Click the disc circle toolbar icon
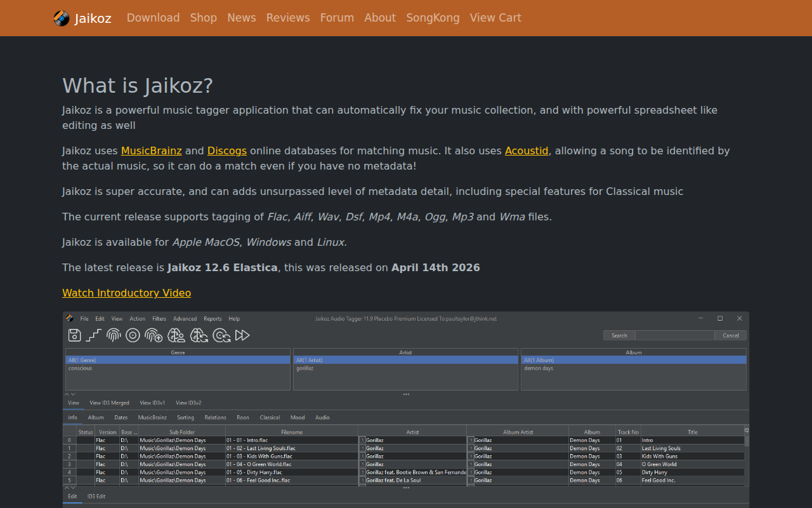The height and width of the screenshot is (508, 812). click(x=133, y=335)
